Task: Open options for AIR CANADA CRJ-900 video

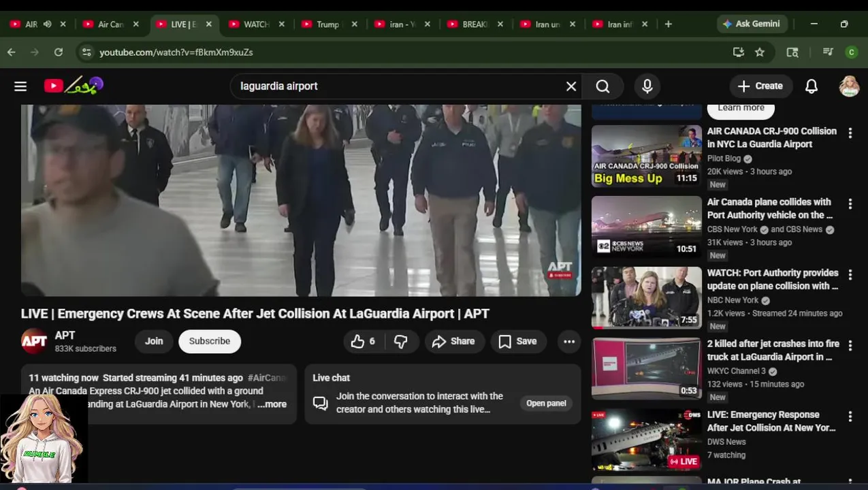Action: [850, 133]
